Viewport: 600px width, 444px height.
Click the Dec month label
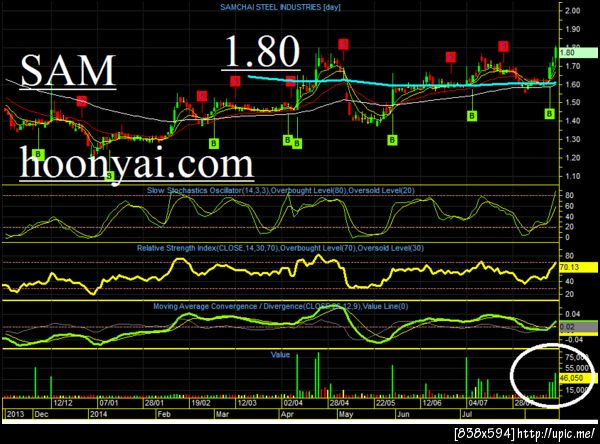click(41, 414)
